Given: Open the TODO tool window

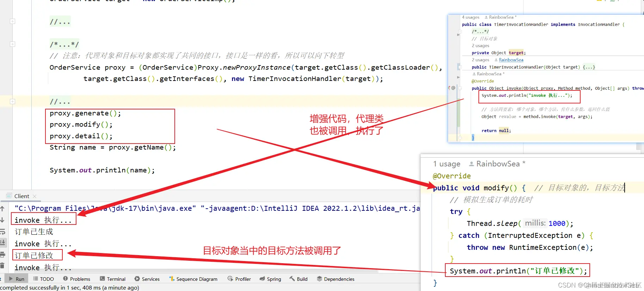Looking at the screenshot, I should (x=43, y=279).
